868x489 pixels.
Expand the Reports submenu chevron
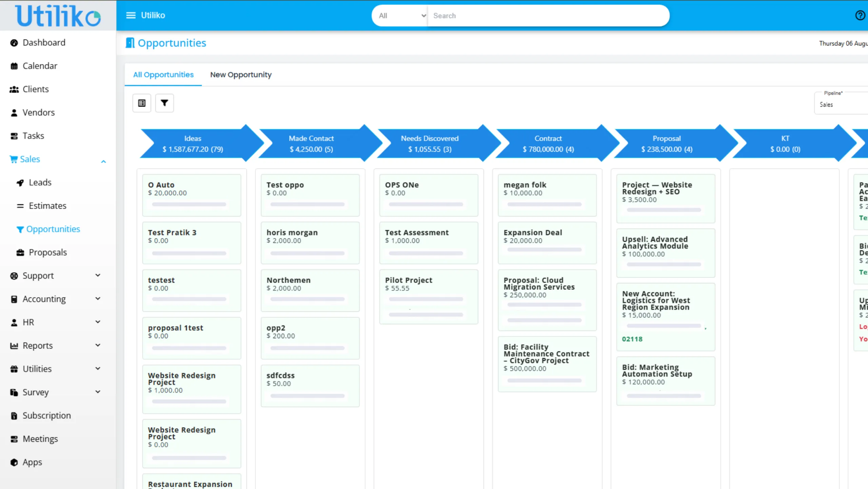click(x=98, y=345)
